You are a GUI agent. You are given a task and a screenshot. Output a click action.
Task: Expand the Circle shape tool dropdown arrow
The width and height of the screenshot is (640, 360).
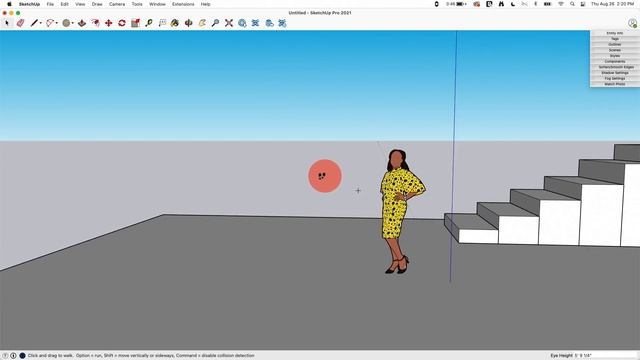click(x=73, y=23)
